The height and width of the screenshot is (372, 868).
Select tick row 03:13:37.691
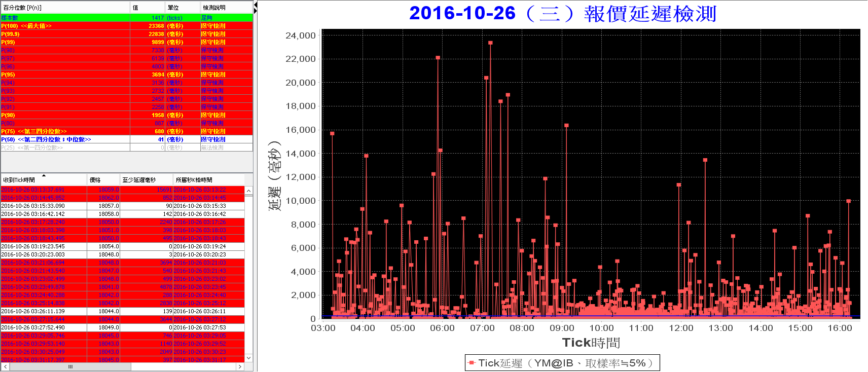123,190
